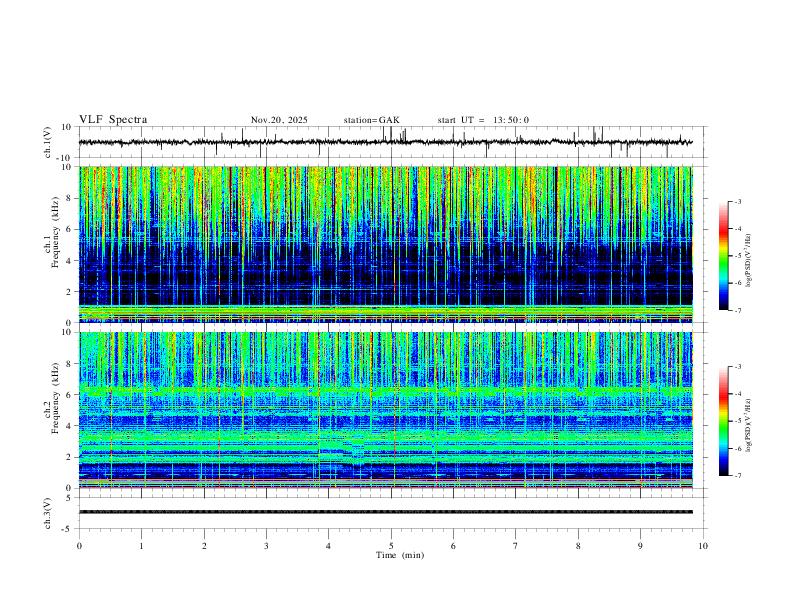Click ch.1 color bar log(PSD) label
Viewport: 792px width, 612px height.
(x=748, y=261)
